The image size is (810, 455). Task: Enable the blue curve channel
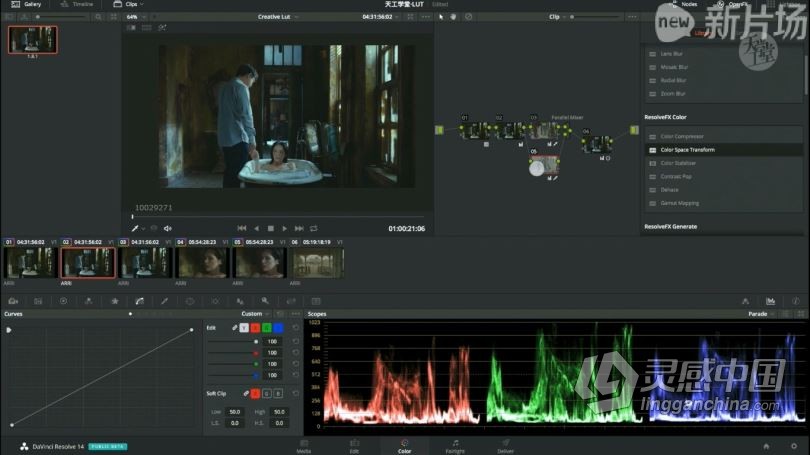[278, 327]
